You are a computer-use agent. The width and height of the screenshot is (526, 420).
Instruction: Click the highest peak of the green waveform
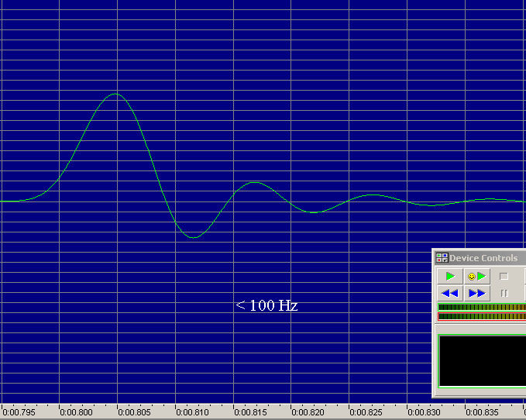pyautogui.click(x=115, y=94)
